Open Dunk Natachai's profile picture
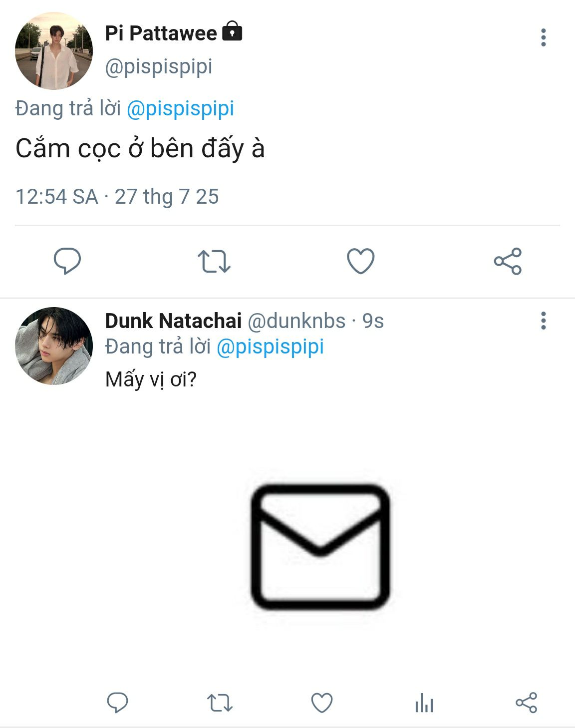 [54, 346]
